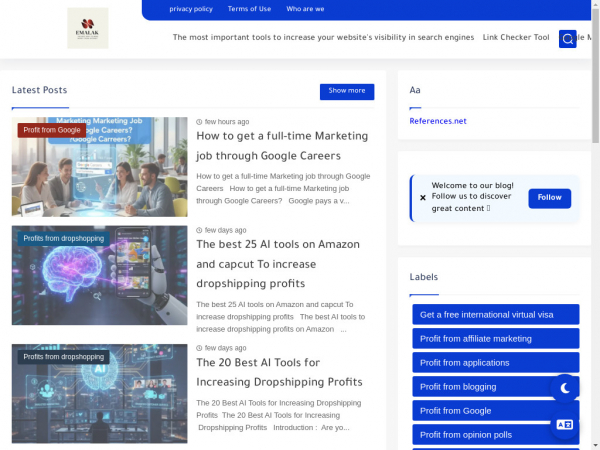
Task: Go to Terms of Use
Action: click(x=249, y=9)
